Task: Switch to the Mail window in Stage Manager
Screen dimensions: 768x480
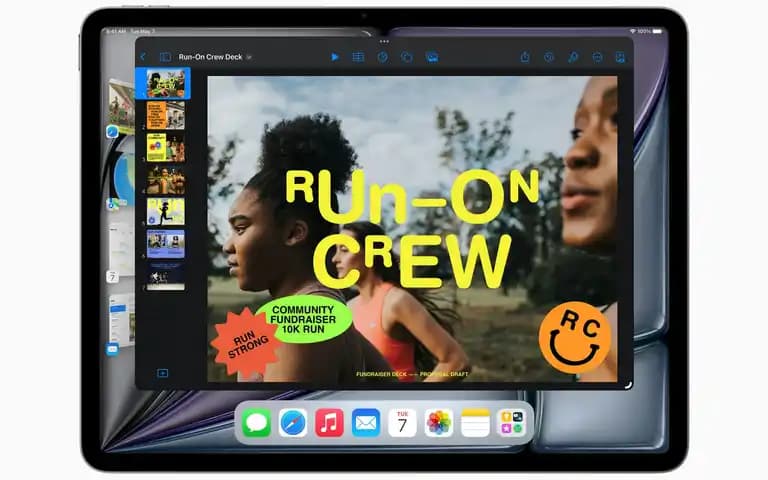Action: click(x=120, y=323)
